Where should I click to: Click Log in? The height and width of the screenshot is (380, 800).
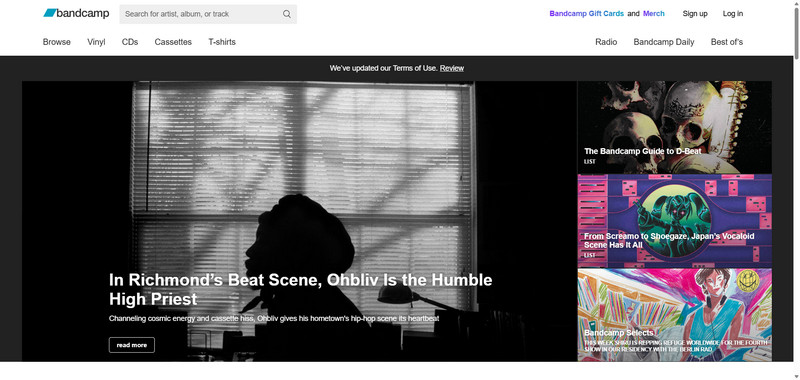click(733, 14)
